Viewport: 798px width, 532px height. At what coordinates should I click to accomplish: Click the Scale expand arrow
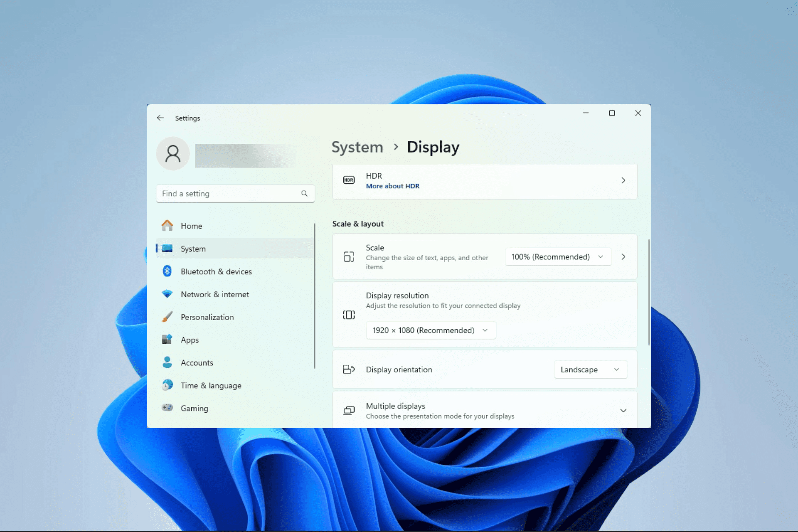(623, 256)
